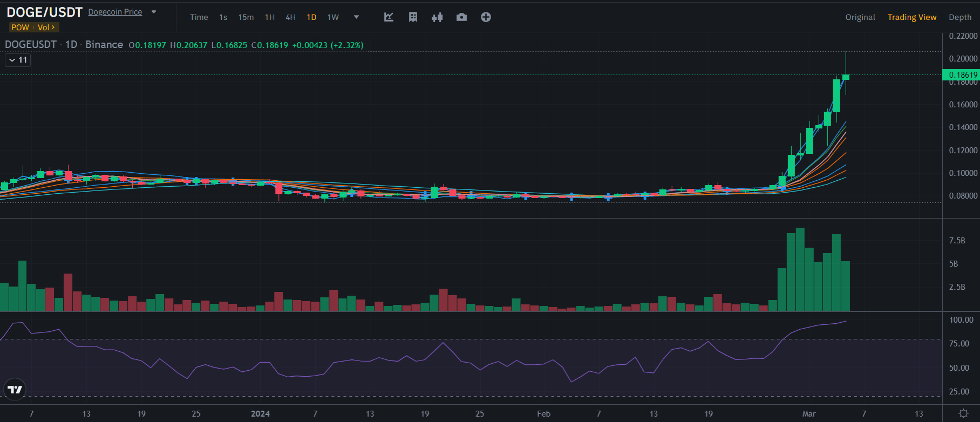Switch to the 15m interval

pos(246,17)
